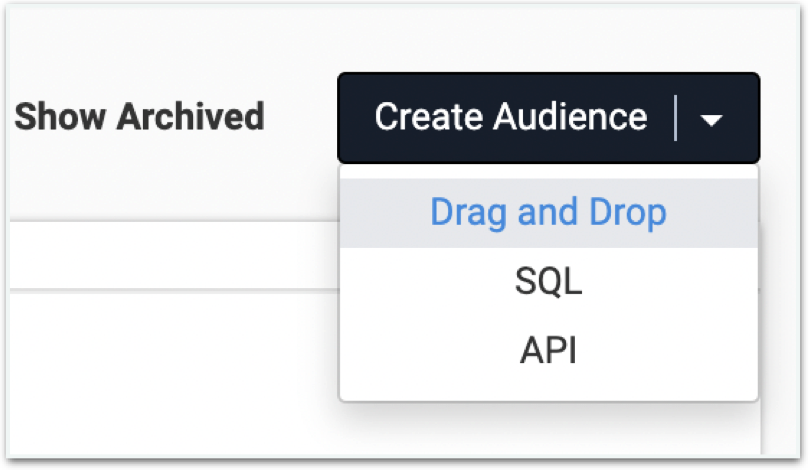The height and width of the screenshot is (470, 810).
Task: Collapse the Create Audience dropdown via arrow
Action: 711,120
